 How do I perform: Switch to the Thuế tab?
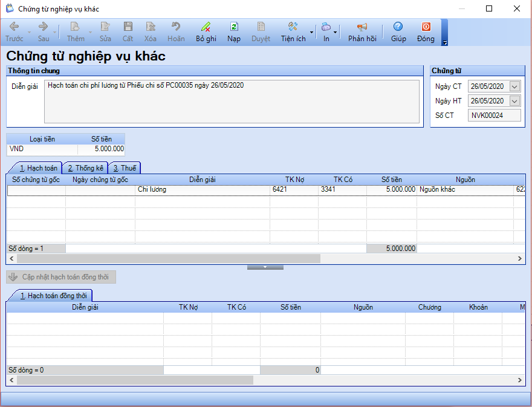point(125,168)
